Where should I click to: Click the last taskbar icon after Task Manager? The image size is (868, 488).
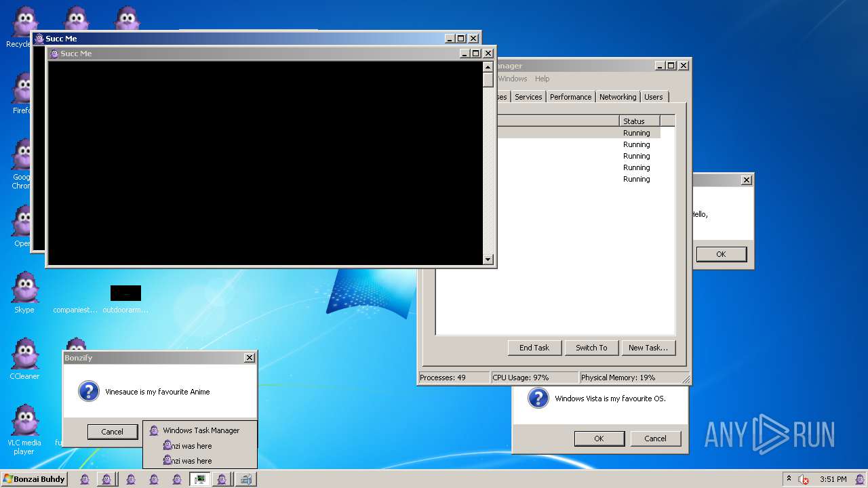246,479
